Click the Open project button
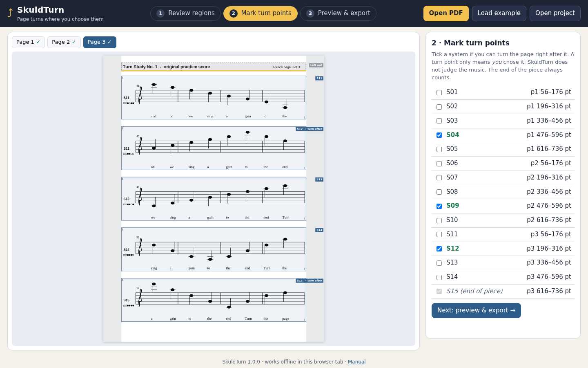 pos(555,13)
